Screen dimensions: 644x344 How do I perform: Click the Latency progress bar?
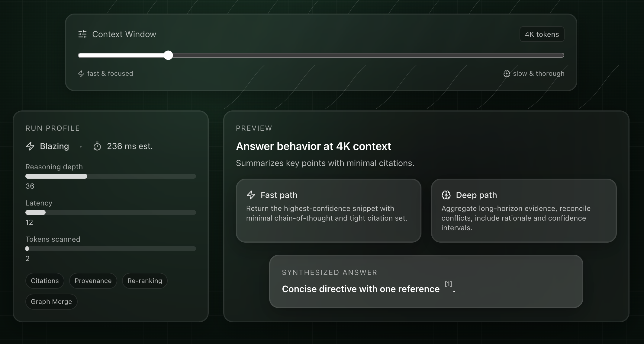coord(111,212)
